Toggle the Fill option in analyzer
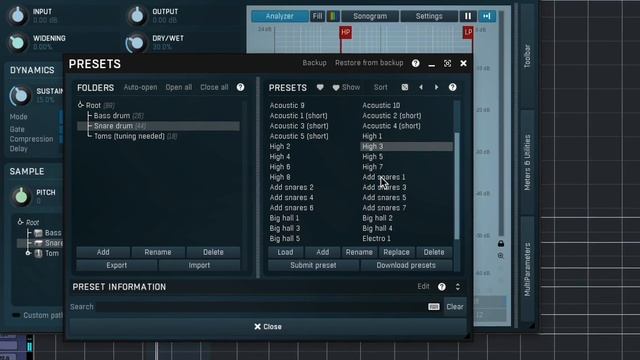640x360 pixels. pyautogui.click(x=318, y=16)
